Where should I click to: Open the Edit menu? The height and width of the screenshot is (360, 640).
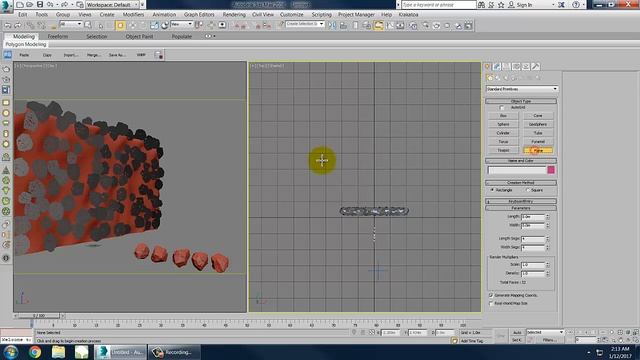22,15
